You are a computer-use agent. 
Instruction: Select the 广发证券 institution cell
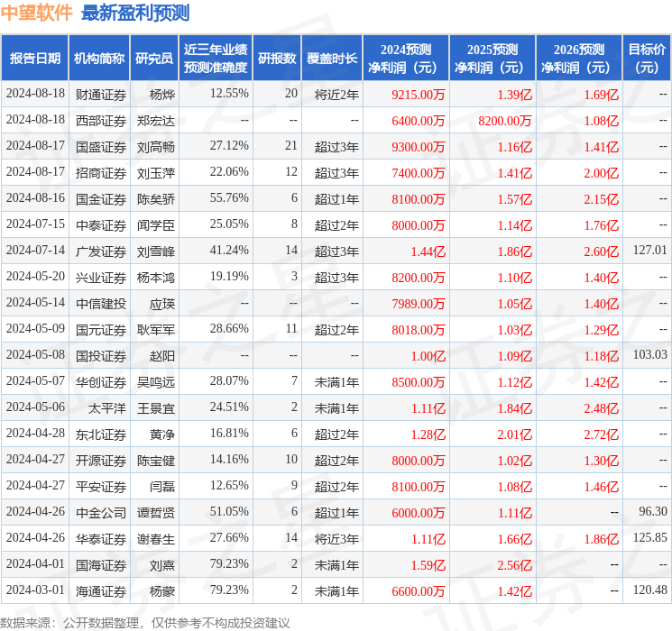pos(101,251)
